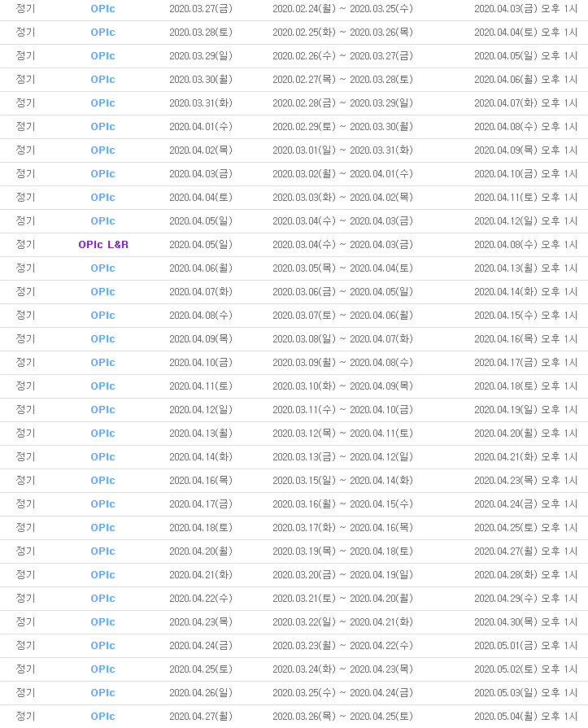Open the OPIc link for test date 2020.04.11(토)
Viewport: 588px width, 728px height.
pos(102,386)
